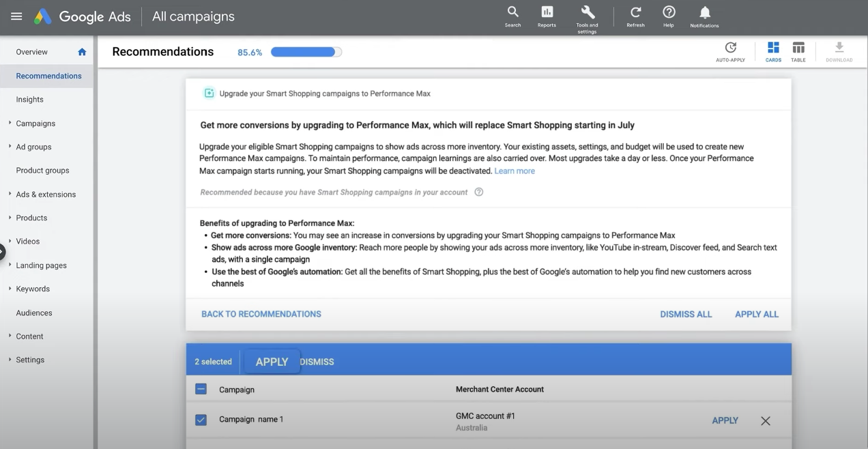Screen dimensions: 868x449
Task: Click Apply on the Campaign name 1 row
Action: [x=725, y=420]
